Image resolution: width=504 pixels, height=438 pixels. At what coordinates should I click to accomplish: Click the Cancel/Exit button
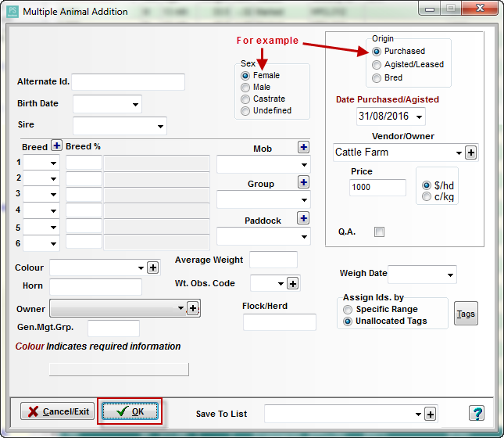tap(56, 411)
